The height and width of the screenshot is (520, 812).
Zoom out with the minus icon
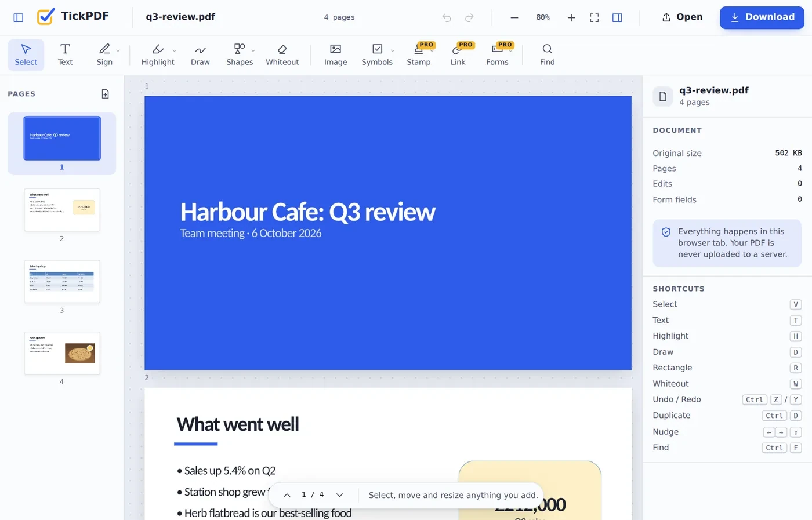[x=514, y=17]
